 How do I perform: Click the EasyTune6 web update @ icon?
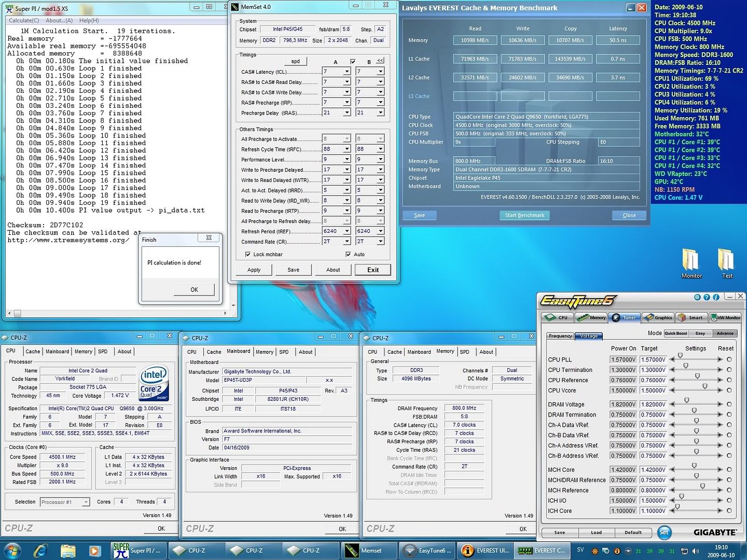pyautogui.click(x=697, y=297)
